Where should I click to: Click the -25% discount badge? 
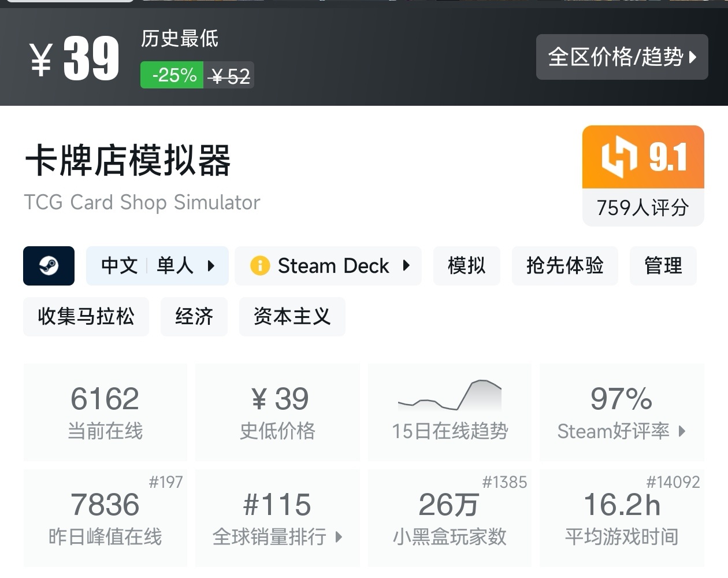point(172,76)
